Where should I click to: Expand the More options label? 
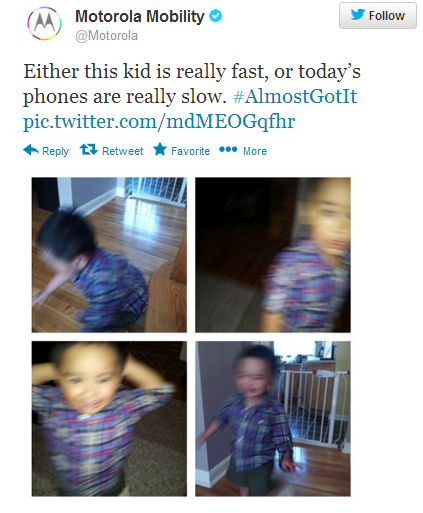point(255,151)
